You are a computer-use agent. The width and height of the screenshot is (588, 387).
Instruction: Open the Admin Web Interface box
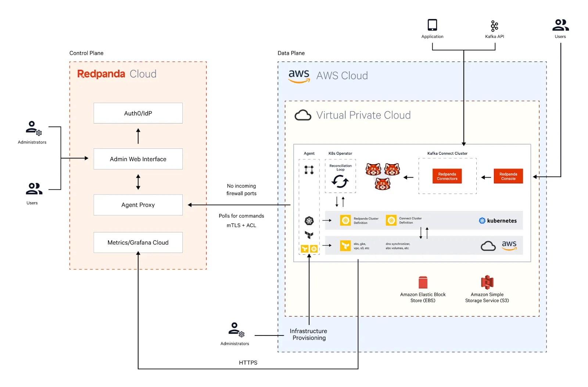(138, 159)
